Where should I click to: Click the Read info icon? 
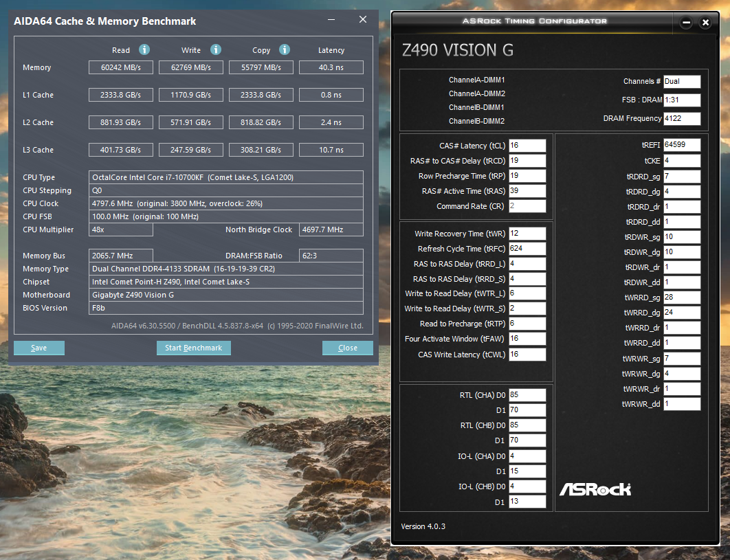144,49
